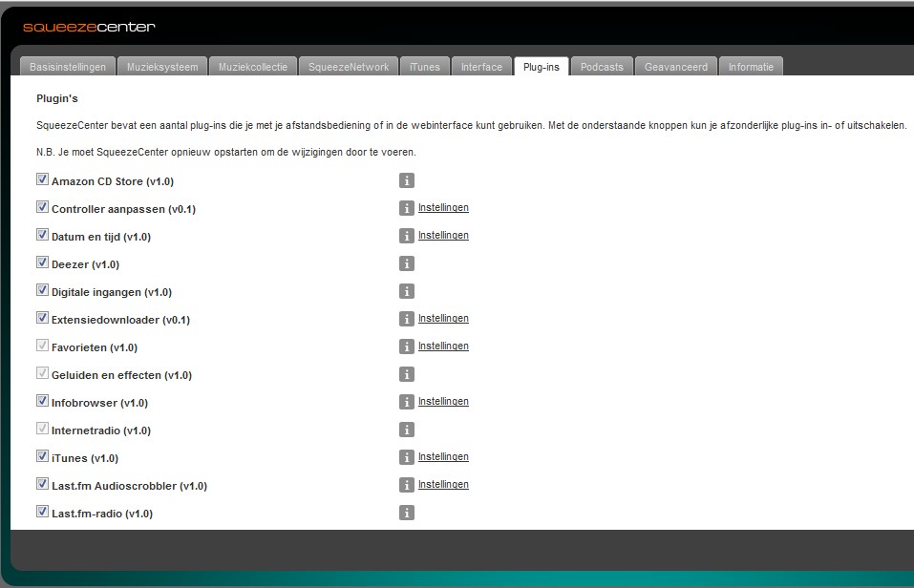This screenshot has height=588, width=914.
Task: Click the greyed Favorieten checkbox
Action: [42, 345]
